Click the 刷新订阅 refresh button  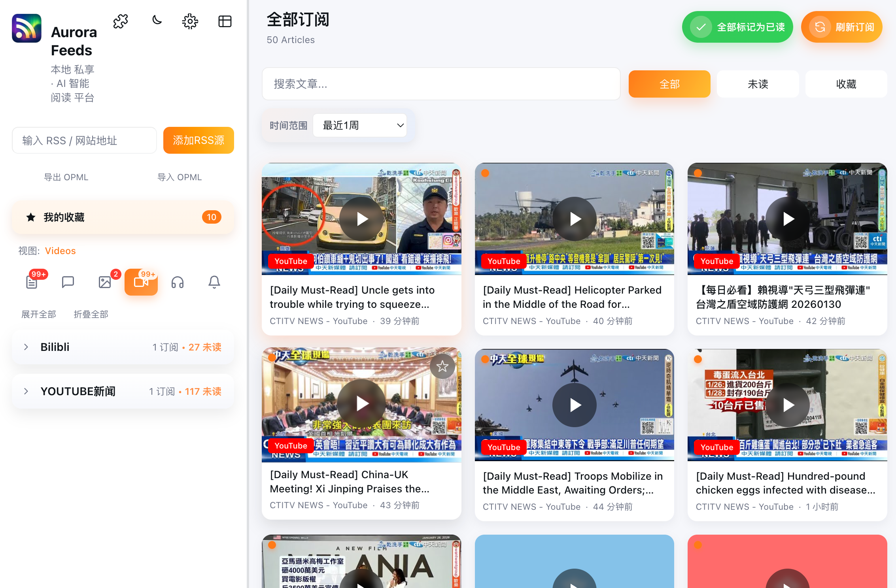841,27
